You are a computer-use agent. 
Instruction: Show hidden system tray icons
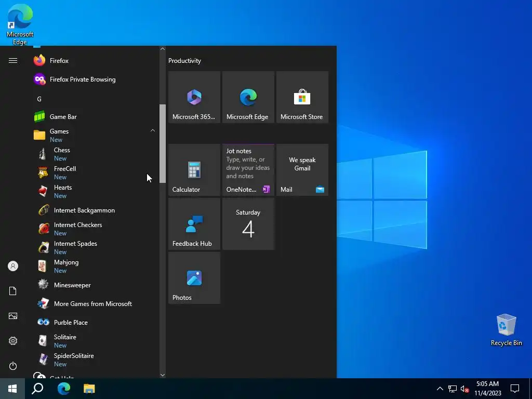point(440,389)
